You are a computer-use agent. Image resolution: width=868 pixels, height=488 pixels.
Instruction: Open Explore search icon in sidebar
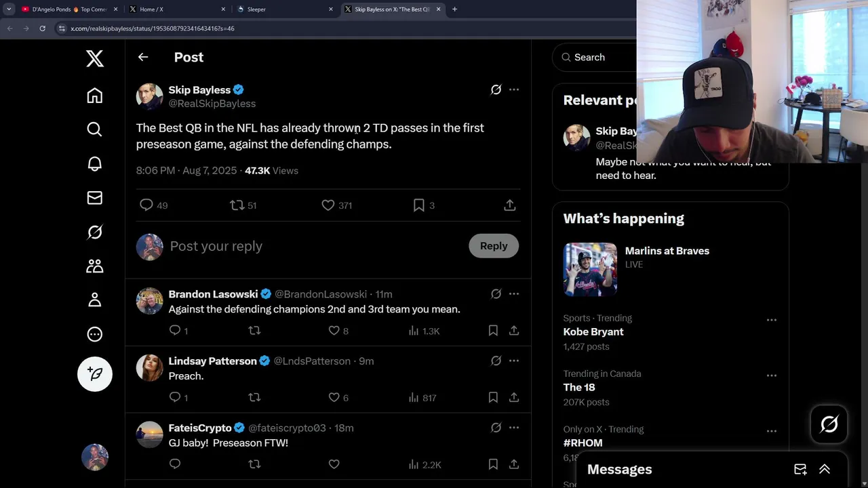point(95,129)
